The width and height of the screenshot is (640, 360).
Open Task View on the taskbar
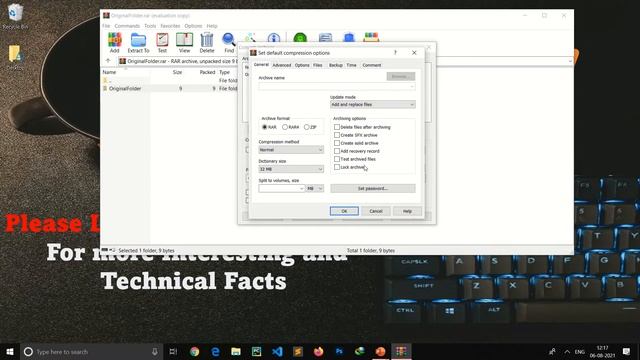click(x=173, y=351)
